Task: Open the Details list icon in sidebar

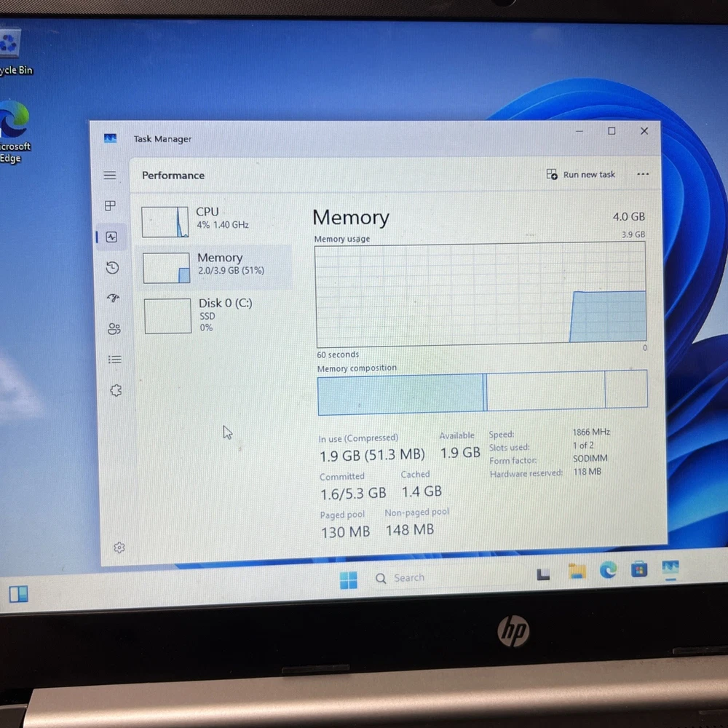Action: pyautogui.click(x=114, y=360)
